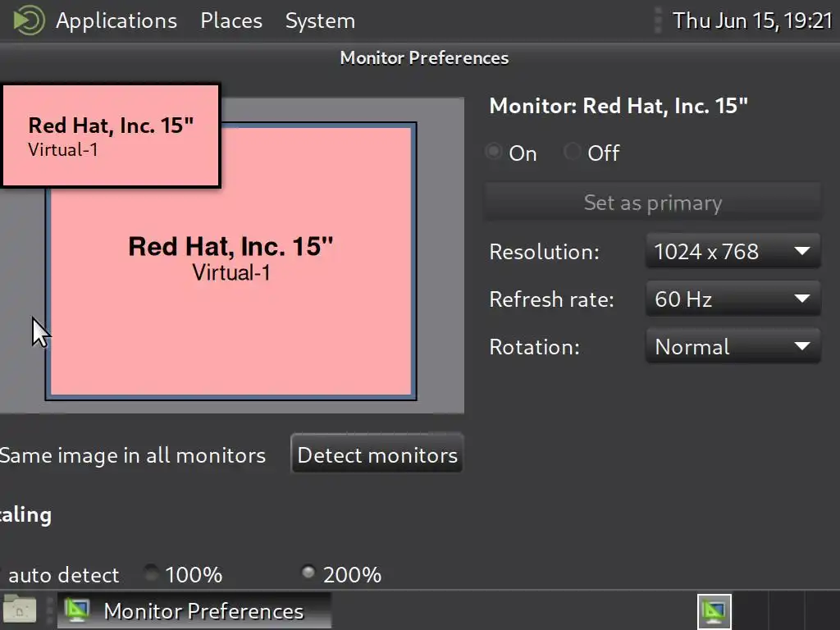This screenshot has height=630, width=840.
Task: Open the Applications menu
Action: (116, 21)
